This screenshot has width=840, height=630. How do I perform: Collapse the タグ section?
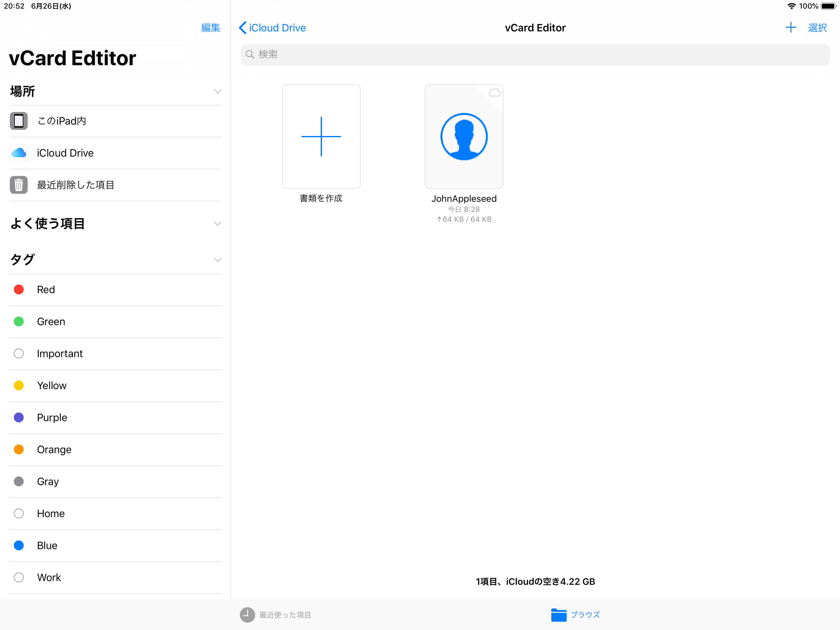click(217, 260)
